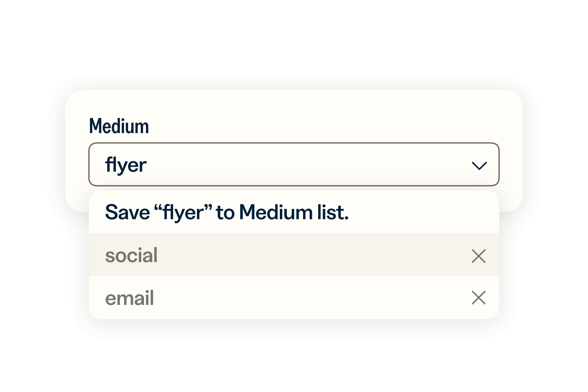588x392 pixels.
Task: Select the social option
Action: pyautogui.click(x=131, y=255)
